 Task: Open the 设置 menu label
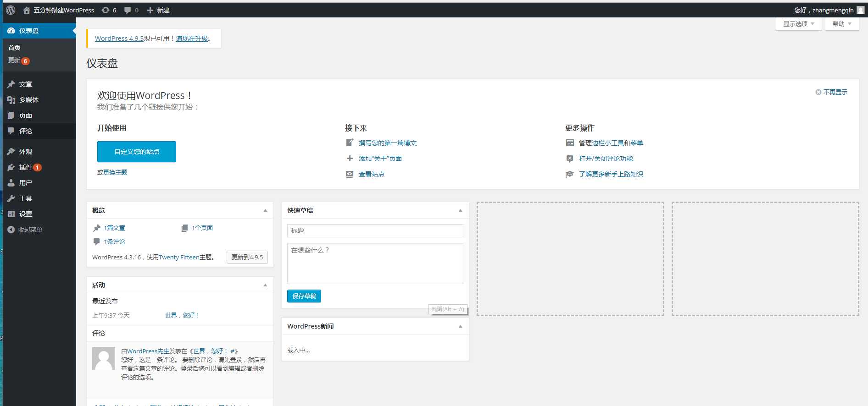point(26,214)
